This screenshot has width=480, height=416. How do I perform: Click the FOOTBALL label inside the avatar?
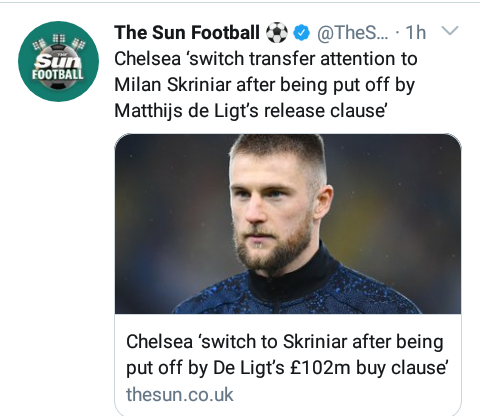[x=58, y=74]
